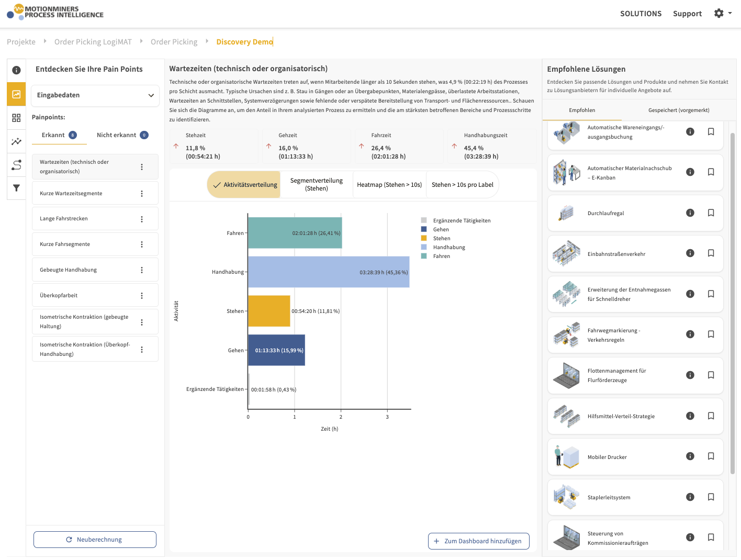
Task: Bookmark Flottenmanagement für Flurförderzeuge
Action: pos(711,375)
